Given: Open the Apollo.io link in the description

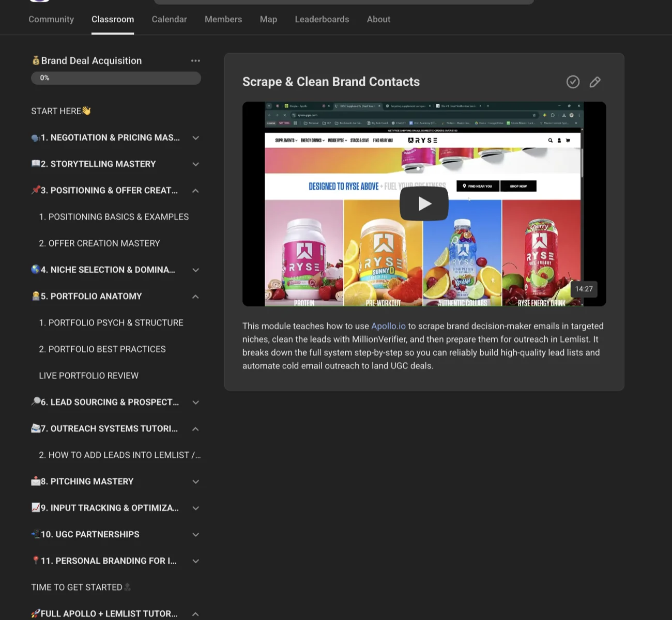Looking at the screenshot, I should (x=388, y=326).
